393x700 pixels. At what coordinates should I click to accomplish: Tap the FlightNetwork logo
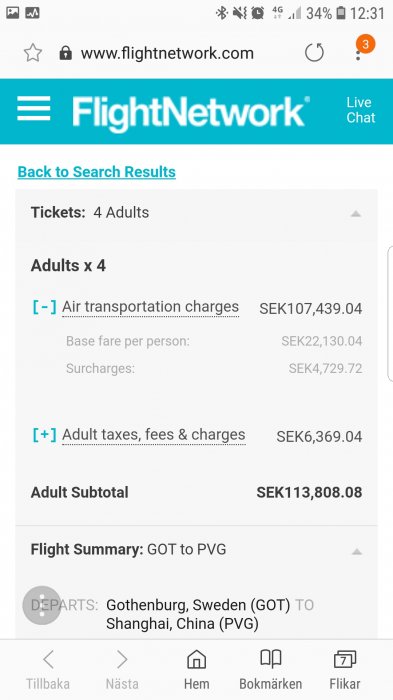[x=191, y=112]
